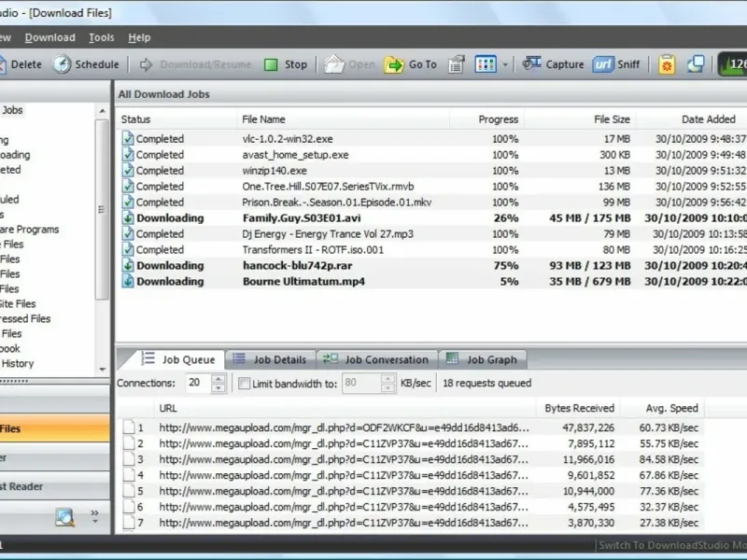Click the completed icon beside winzip140.exe
The image size is (747, 560).
[x=128, y=171]
